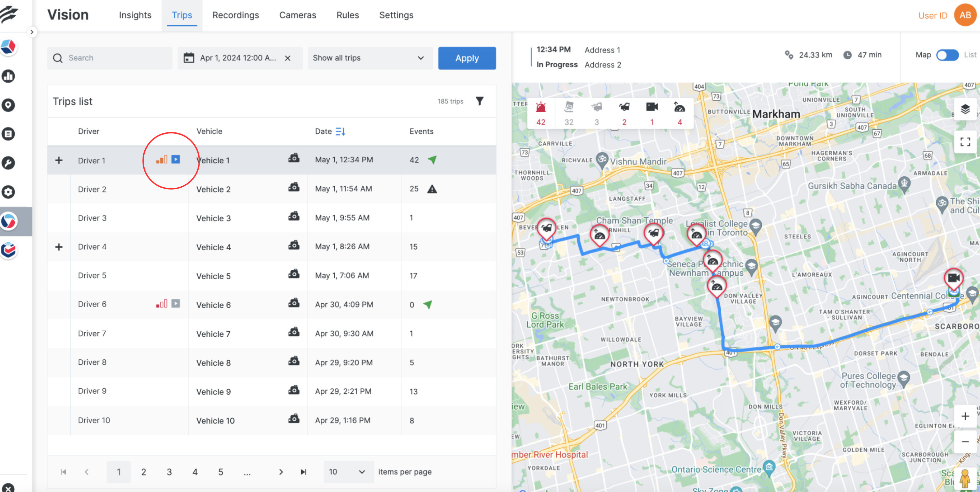This screenshot has width=980, height=492.
Task: Click the green navigation arrow for Driver 6
Action: 428,304
